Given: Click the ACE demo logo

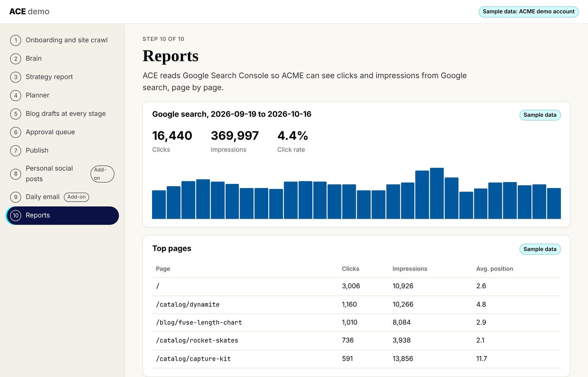Looking at the screenshot, I should (29, 11).
